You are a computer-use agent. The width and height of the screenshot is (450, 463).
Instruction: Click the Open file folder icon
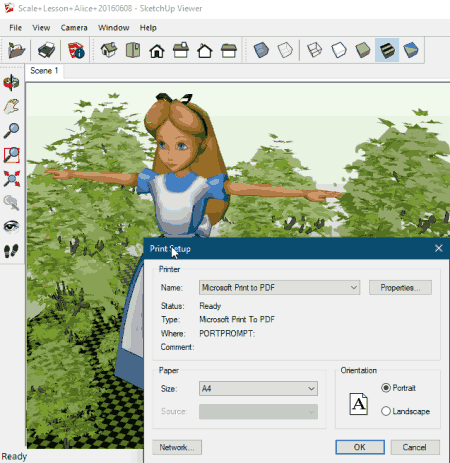click(x=16, y=50)
